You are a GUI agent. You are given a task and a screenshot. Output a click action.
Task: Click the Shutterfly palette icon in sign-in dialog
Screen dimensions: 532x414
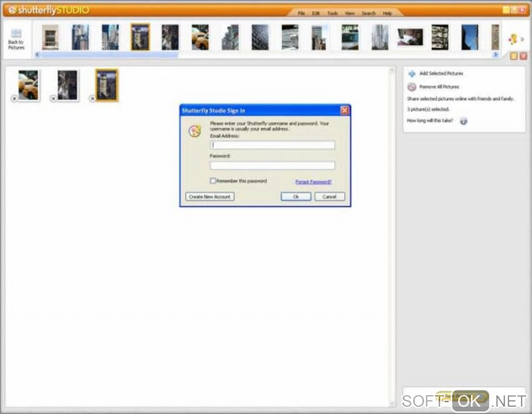[195, 131]
